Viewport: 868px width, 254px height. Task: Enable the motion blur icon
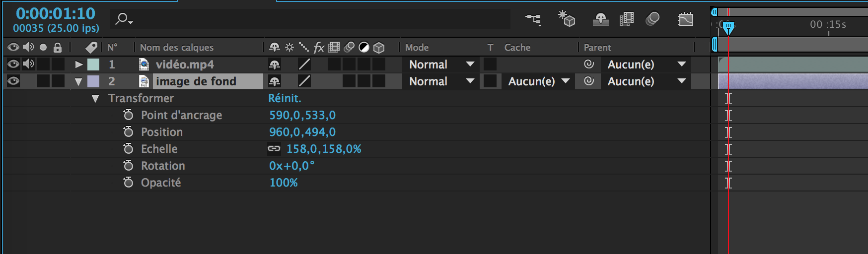pyautogui.click(x=652, y=19)
